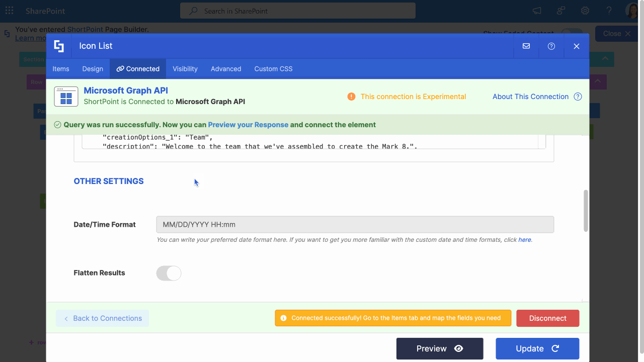Image resolution: width=644 pixels, height=362 pixels.
Task: Open the SharePoint help question mark
Action: pyautogui.click(x=609, y=11)
